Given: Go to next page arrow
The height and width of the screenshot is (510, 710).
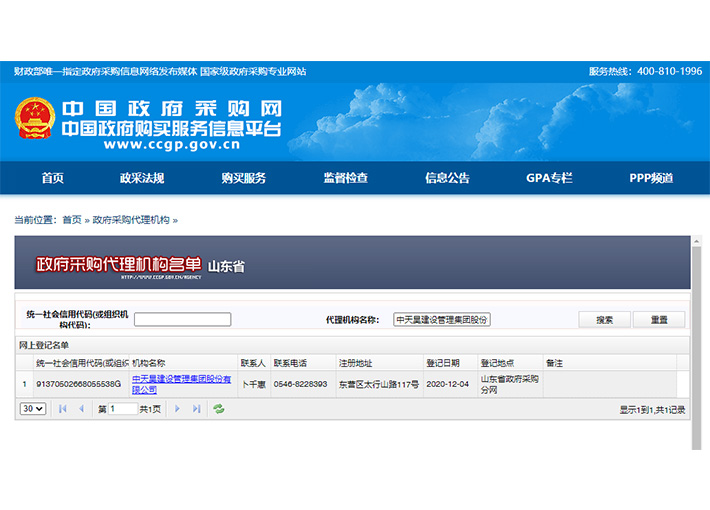Looking at the screenshot, I should click(x=178, y=409).
